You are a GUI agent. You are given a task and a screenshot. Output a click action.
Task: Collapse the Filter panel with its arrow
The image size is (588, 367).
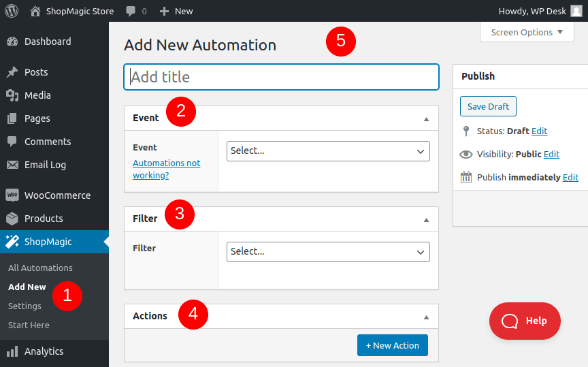pyautogui.click(x=426, y=220)
